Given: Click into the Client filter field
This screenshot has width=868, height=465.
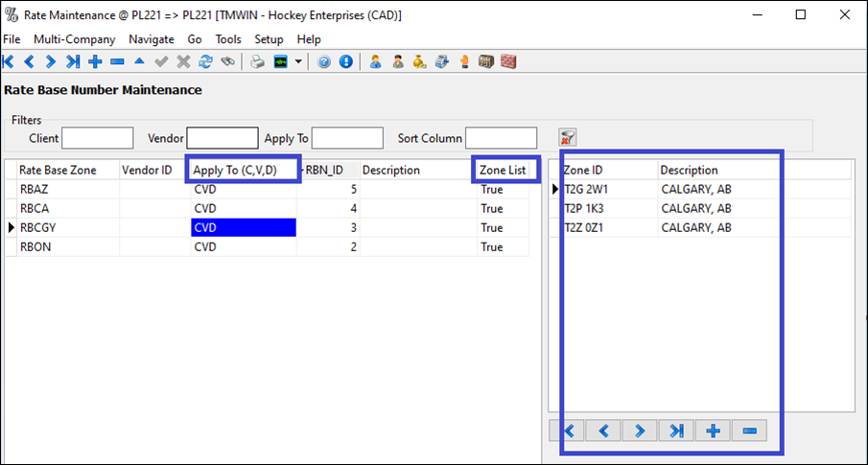Looking at the screenshot, I should click(x=97, y=138).
